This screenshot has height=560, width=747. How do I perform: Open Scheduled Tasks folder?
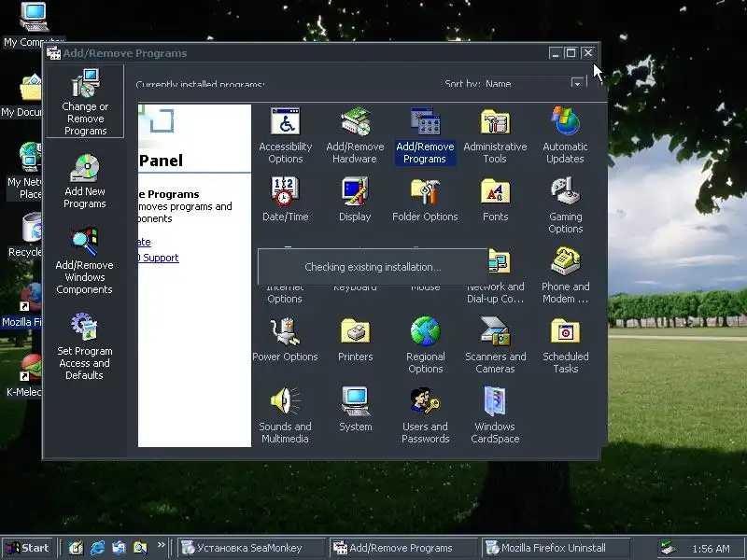click(x=565, y=345)
